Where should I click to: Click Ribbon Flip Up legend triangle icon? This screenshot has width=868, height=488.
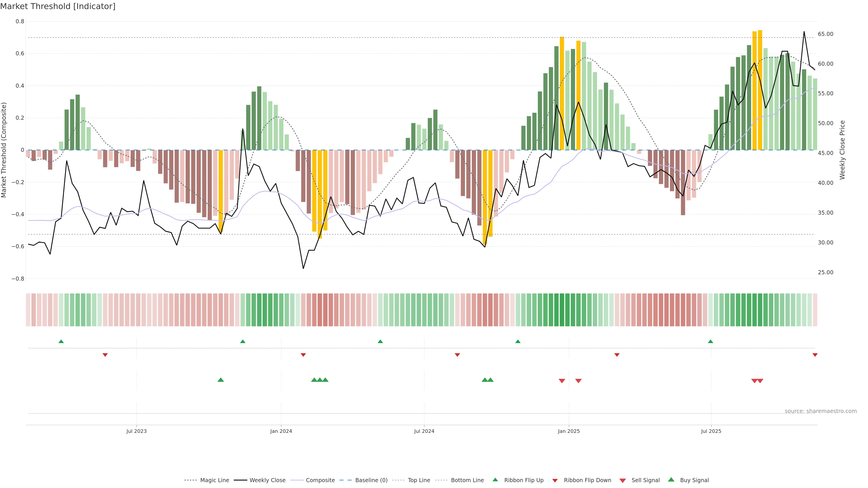(x=495, y=480)
